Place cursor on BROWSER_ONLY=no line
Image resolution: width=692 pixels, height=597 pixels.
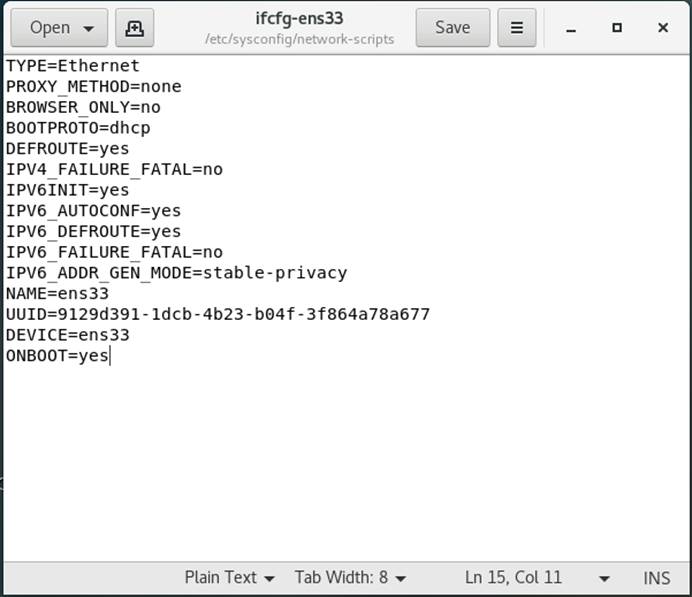click(x=83, y=107)
